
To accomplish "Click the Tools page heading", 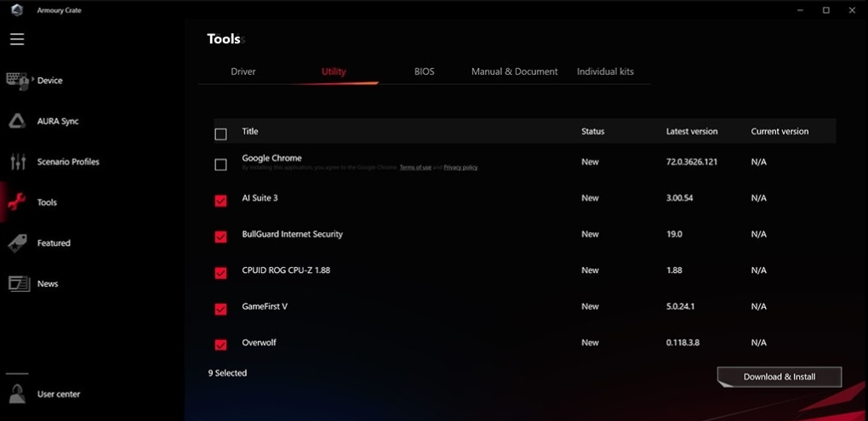I will 224,39.
